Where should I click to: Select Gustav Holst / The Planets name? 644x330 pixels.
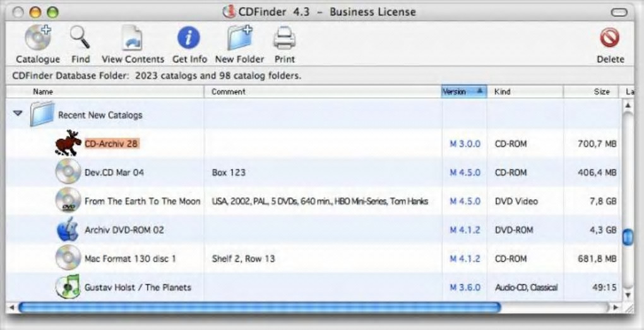tap(138, 287)
